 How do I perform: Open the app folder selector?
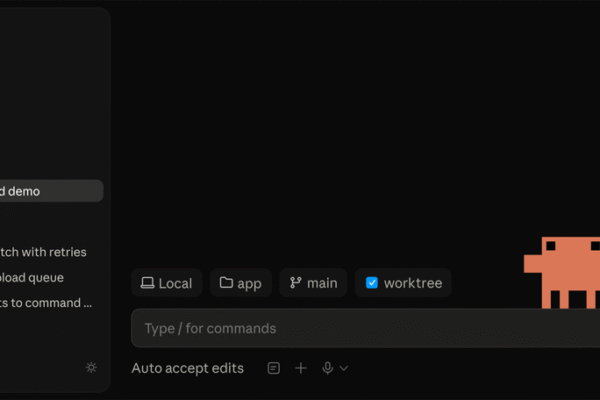click(241, 283)
